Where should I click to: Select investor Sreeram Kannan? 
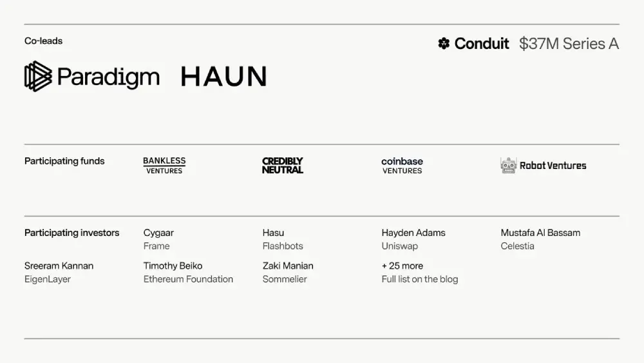pyautogui.click(x=59, y=266)
